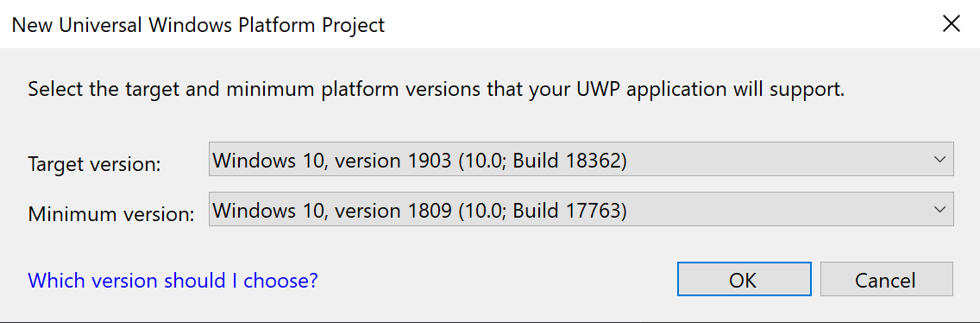Click the instruction text about UWP platform versions
This screenshot has width=980, height=323.
[x=437, y=90]
